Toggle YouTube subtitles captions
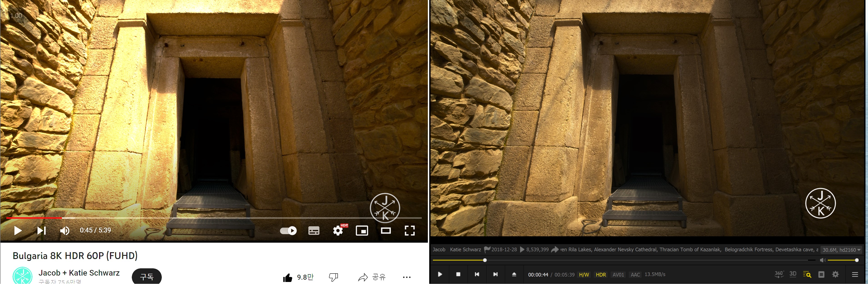Screen dimensions: 868x284 pyautogui.click(x=314, y=231)
